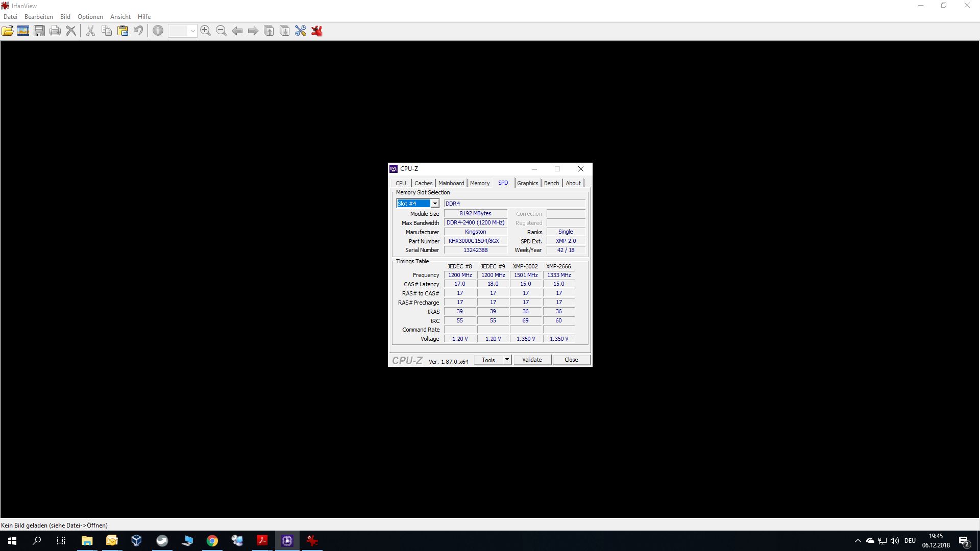The width and height of the screenshot is (980, 551).
Task: Click the paste clipboard icon
Action: (122, 31)
